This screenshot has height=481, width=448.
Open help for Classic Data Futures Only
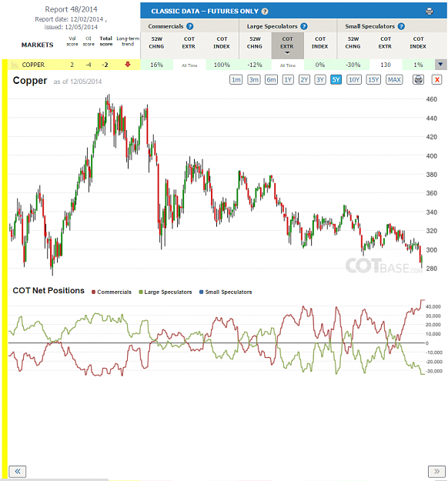(x=265, y=12)
